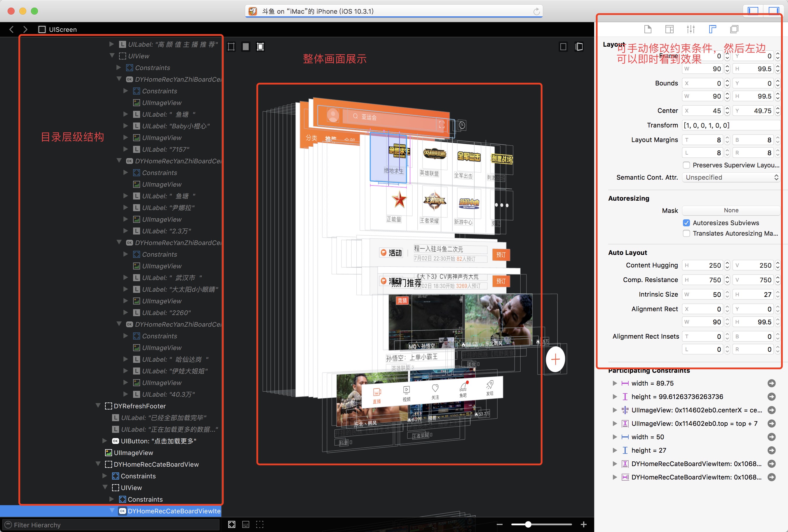Zoom out with the minus button

pyautogui.click(x=499, y=524)
